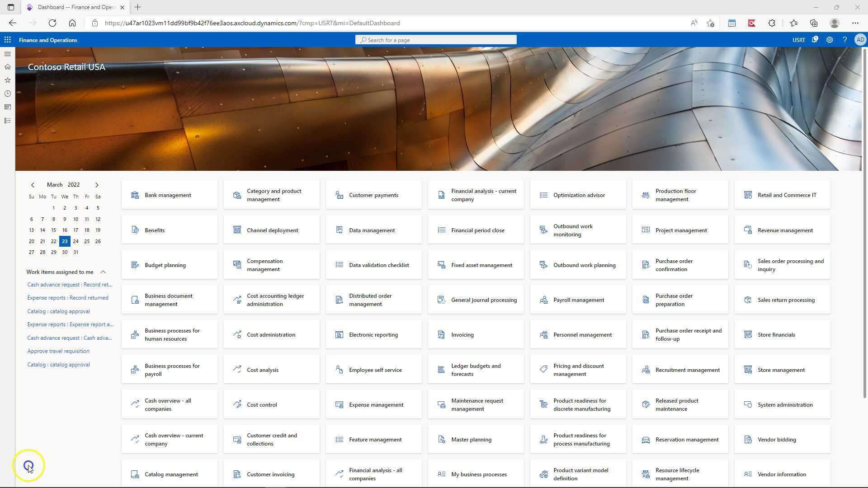Collapse Work items assigned to me

pos(103,272)
